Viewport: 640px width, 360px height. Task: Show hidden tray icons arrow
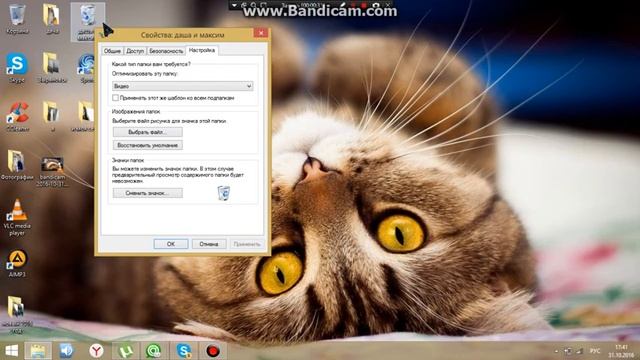click(556, 351)
